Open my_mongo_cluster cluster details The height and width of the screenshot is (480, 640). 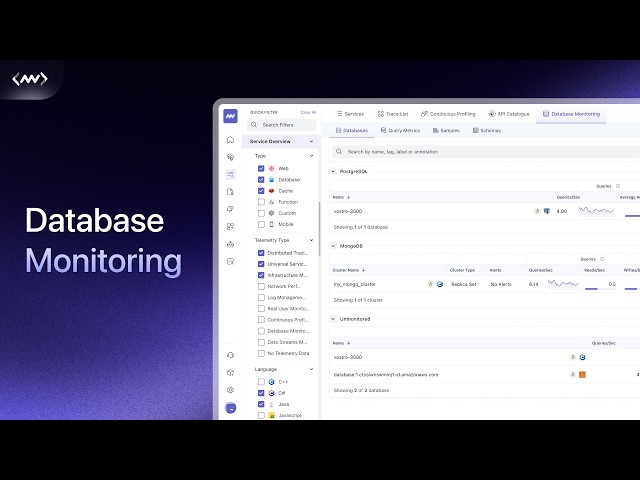pos(355,284)
